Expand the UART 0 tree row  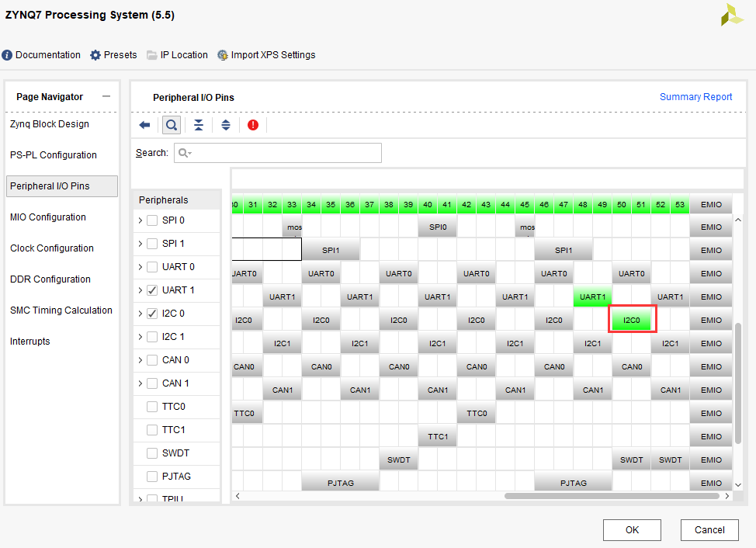(x=140, y=266)
